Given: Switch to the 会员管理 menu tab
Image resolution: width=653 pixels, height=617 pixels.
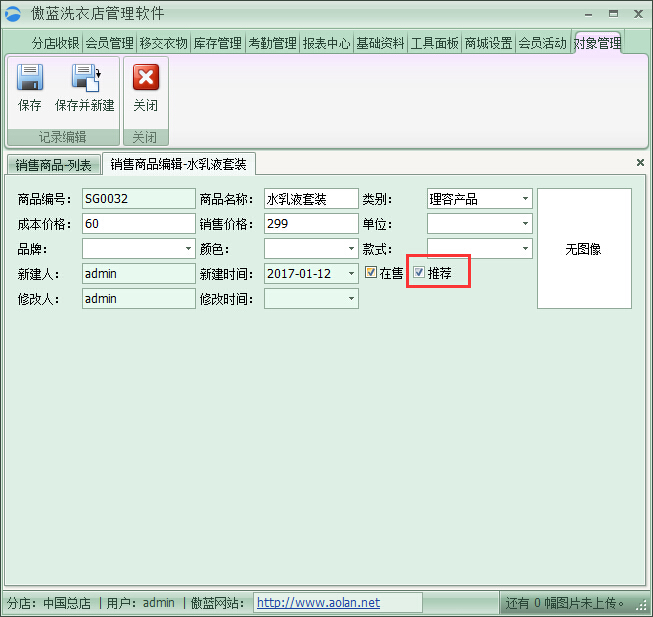Looking at the screenshot, I should (x=109, y=43).
